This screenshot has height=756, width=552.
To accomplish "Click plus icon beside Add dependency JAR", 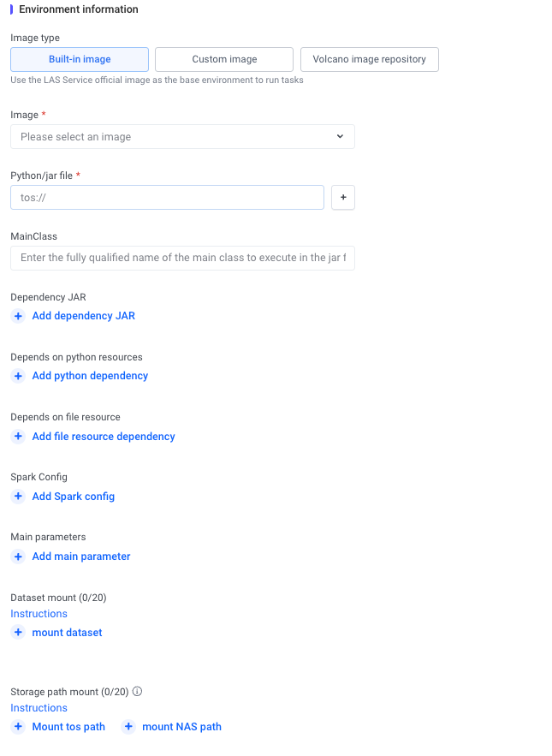I will [x=18, y=316].
